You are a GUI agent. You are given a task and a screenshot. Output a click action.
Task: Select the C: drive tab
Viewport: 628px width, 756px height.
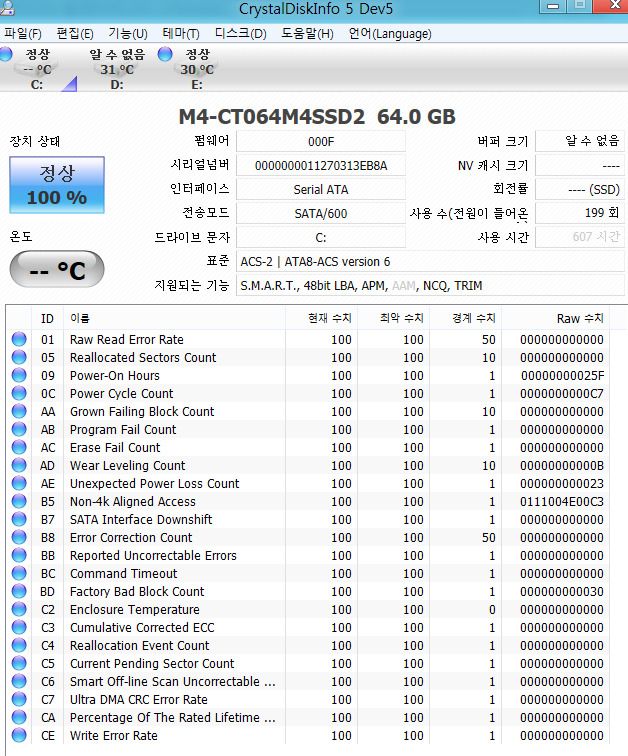[37, 69]
